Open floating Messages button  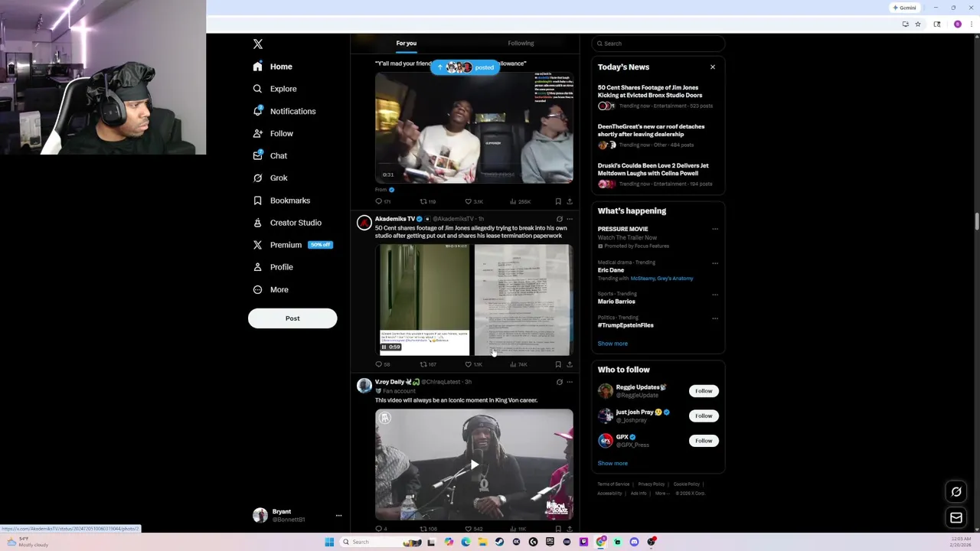click(x=956, y=518)
